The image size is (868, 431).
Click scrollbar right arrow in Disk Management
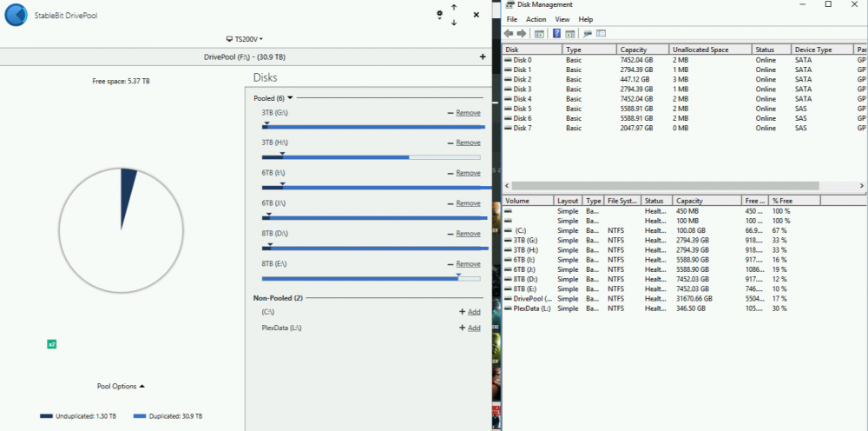point(862,186)
